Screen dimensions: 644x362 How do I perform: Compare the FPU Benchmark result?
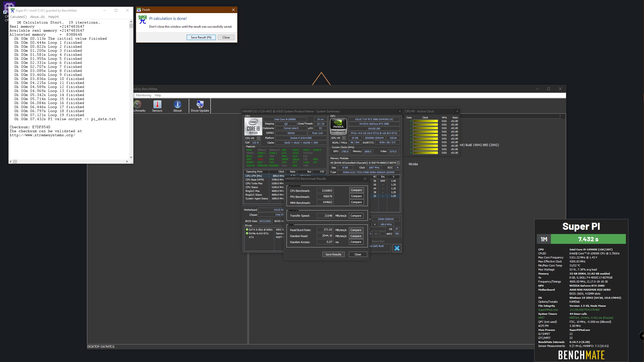tap(356, 196)
